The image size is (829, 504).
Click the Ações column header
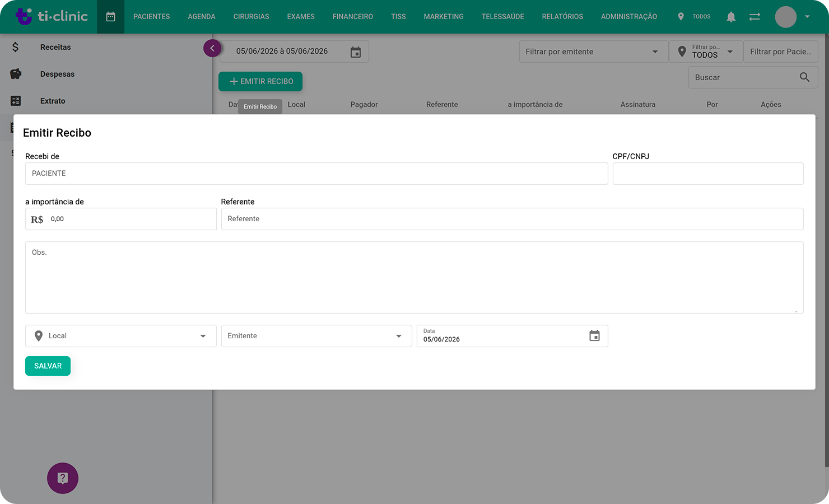coord(771,105)
